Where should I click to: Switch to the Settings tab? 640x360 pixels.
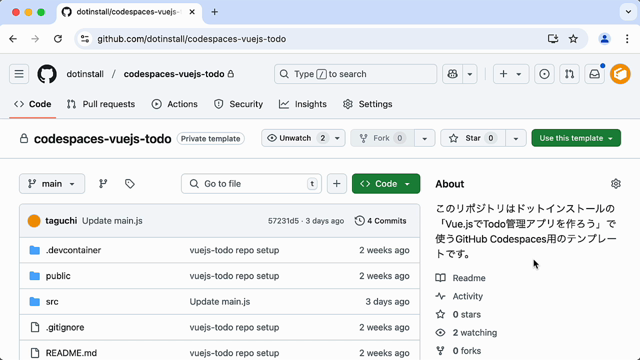(x=367, y=104)
